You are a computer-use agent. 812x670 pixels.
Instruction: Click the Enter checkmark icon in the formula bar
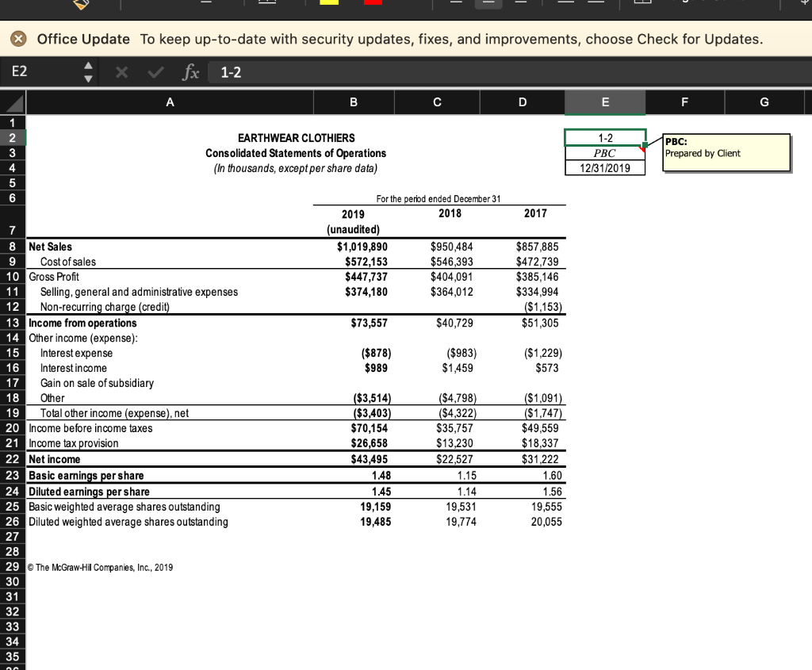155,72
